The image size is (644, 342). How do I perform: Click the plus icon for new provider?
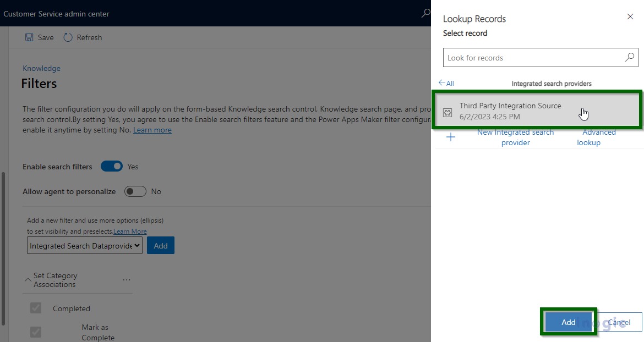click(x=451, y=137)
